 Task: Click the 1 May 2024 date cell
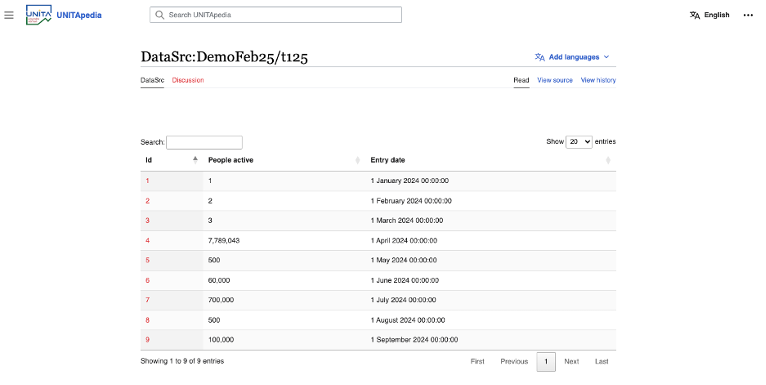coord(490,260)
